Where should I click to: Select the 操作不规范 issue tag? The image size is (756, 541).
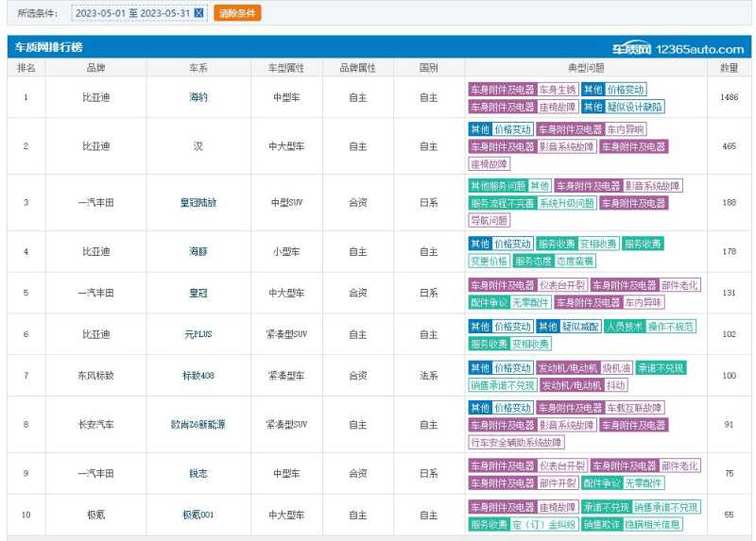click(671, 327)
